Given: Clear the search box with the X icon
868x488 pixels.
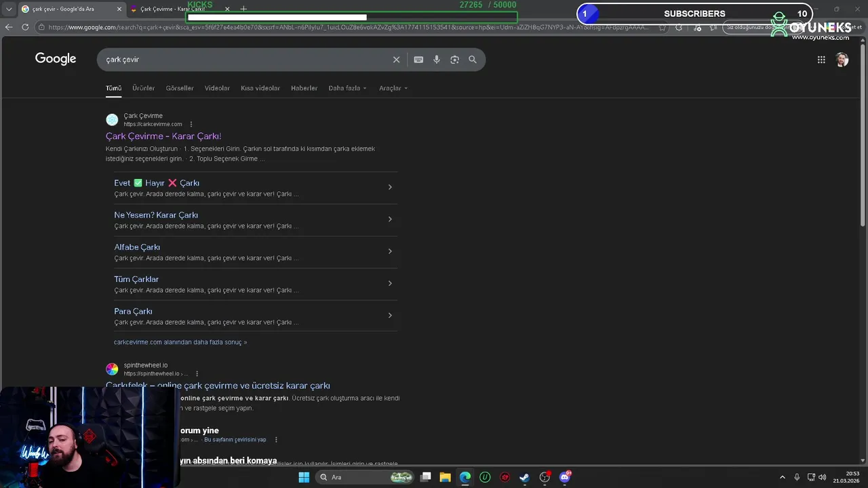Looking at the screenshot, I should coord(397,60).
